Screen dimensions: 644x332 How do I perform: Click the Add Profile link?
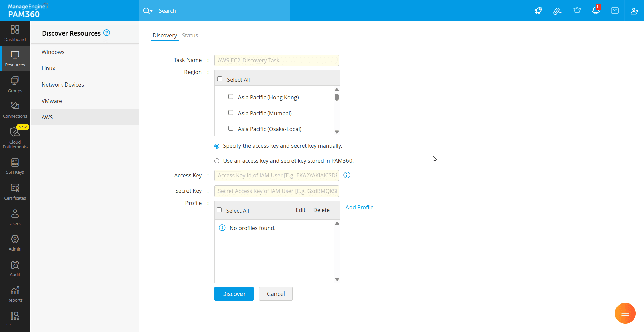point(359,207)
